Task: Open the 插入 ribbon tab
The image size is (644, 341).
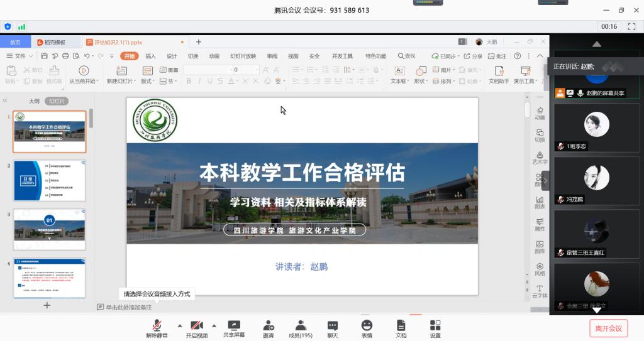Action: pyautogui.click(x=150, y=56)
